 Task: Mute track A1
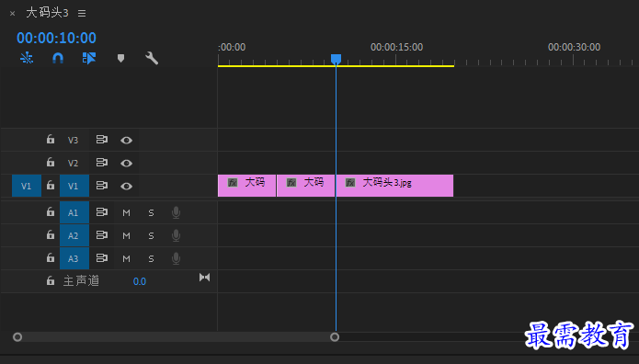[126, 212]
